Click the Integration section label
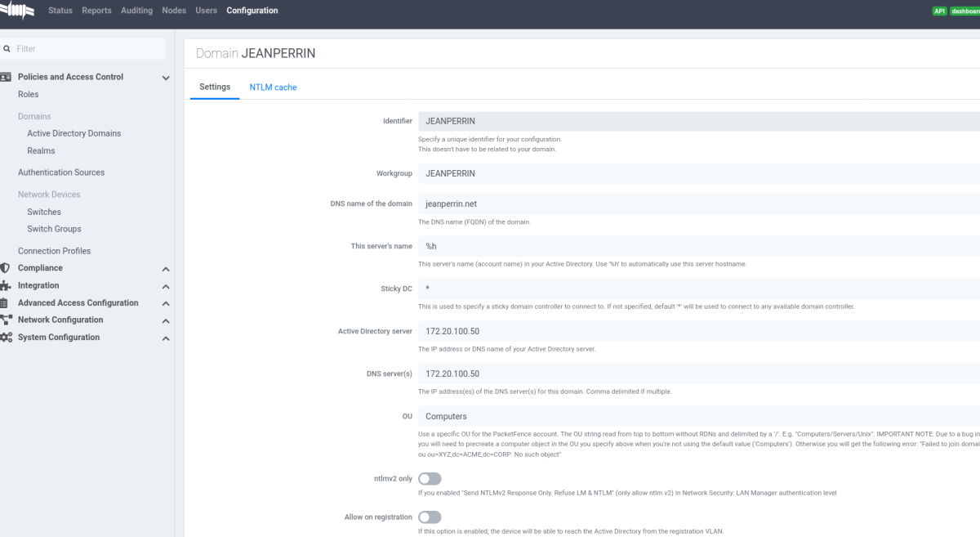This screenshot has width=980, height=537. point(38,285)
